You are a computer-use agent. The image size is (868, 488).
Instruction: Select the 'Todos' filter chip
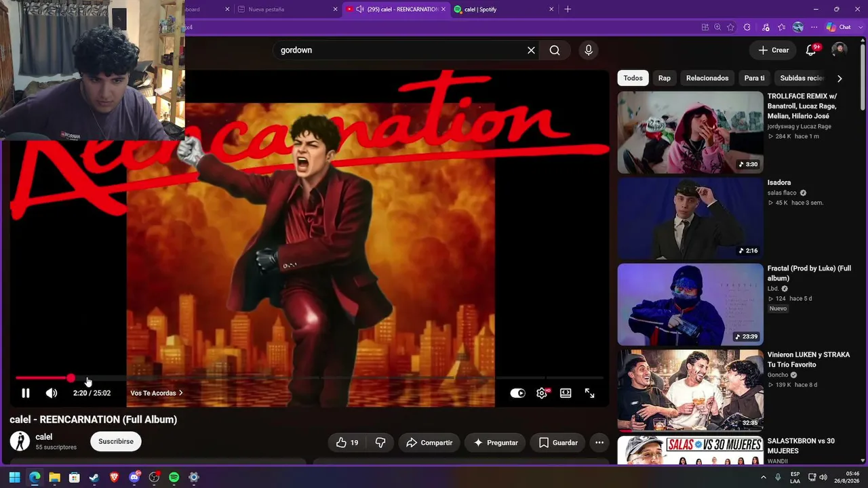point(633,78)
